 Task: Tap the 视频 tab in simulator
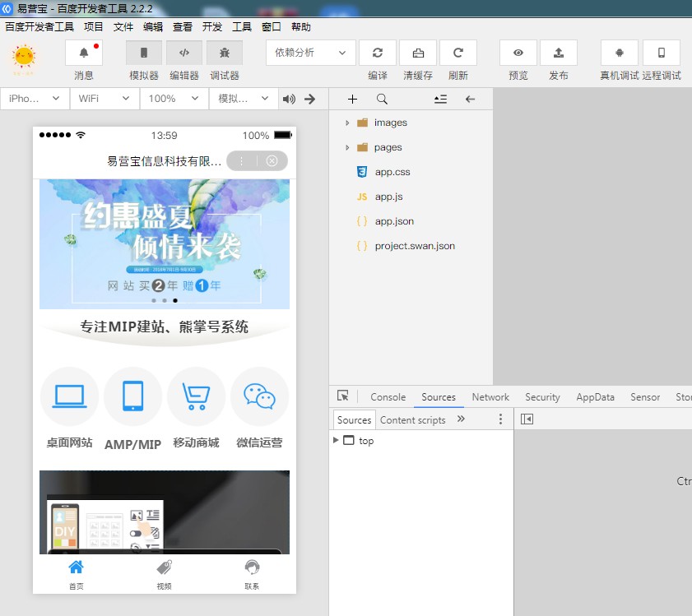[164, 573]
